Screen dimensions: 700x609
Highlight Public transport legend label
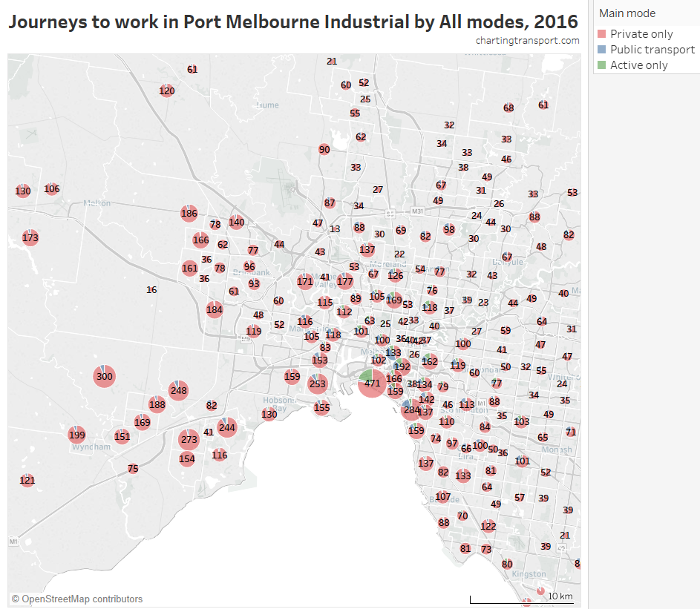(652, 50)
